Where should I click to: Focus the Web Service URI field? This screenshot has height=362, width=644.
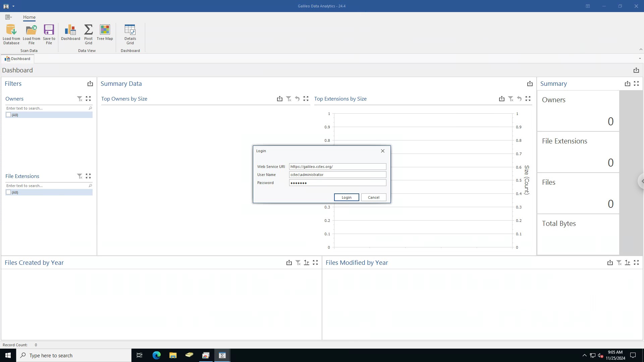(337, 167)
